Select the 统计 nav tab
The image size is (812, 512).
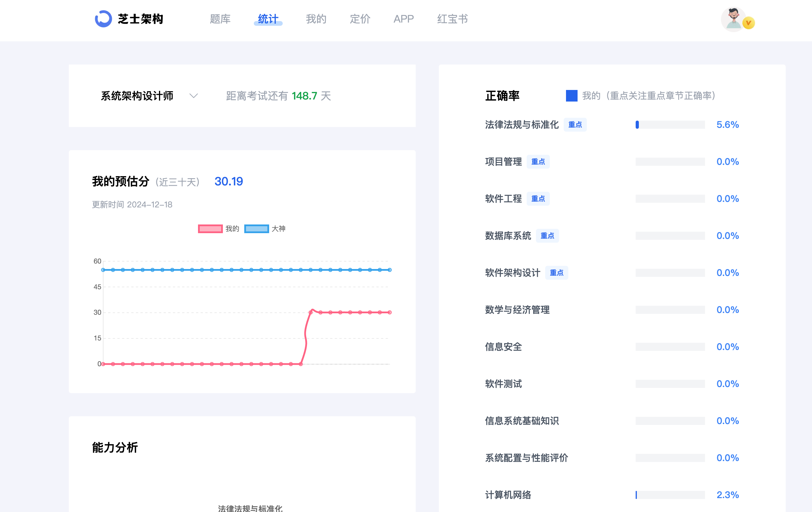pos(268,19)
